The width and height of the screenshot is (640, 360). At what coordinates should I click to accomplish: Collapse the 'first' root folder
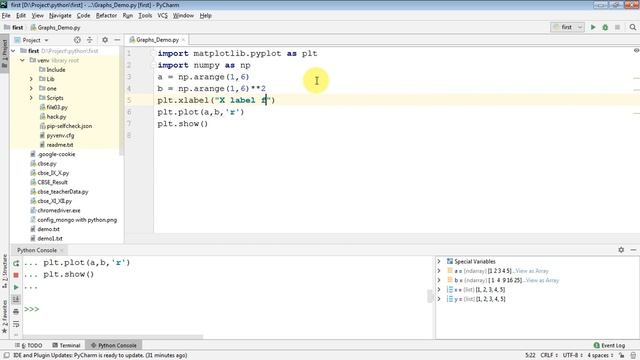pos(13,51)
